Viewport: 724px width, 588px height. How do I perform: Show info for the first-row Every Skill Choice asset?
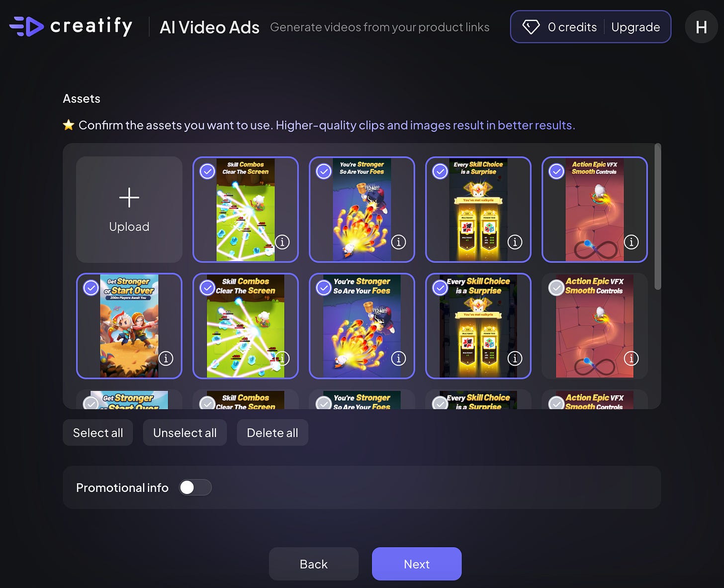tap(515, 242)
